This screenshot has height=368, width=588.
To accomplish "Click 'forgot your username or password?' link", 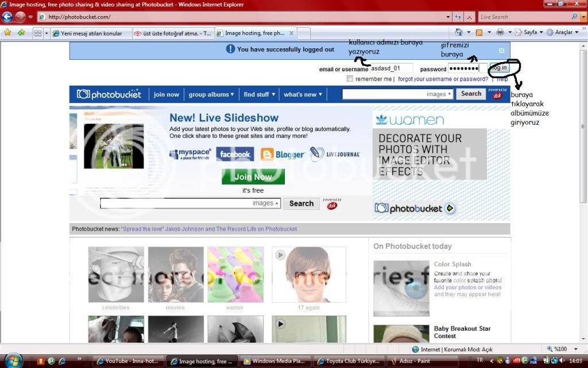I will click(443, 79).
